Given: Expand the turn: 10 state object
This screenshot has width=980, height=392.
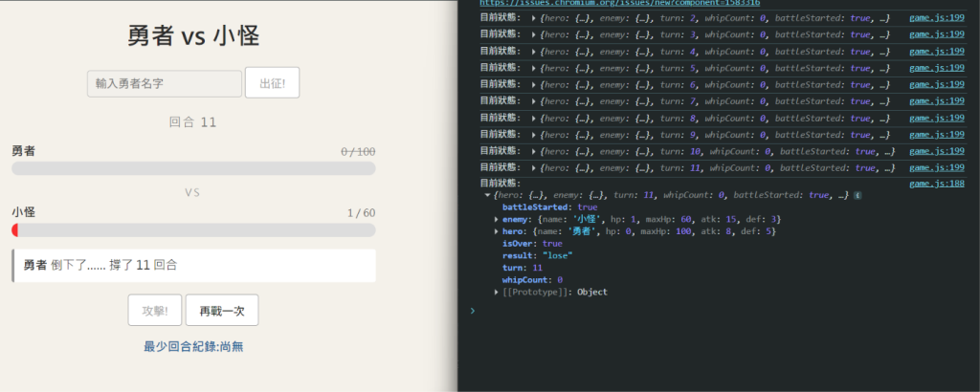Looking at the screenshot, I should [x=533, y=151].
